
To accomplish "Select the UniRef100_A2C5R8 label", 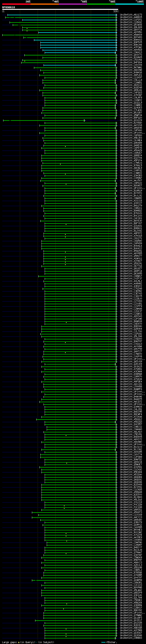I will 131,630.
